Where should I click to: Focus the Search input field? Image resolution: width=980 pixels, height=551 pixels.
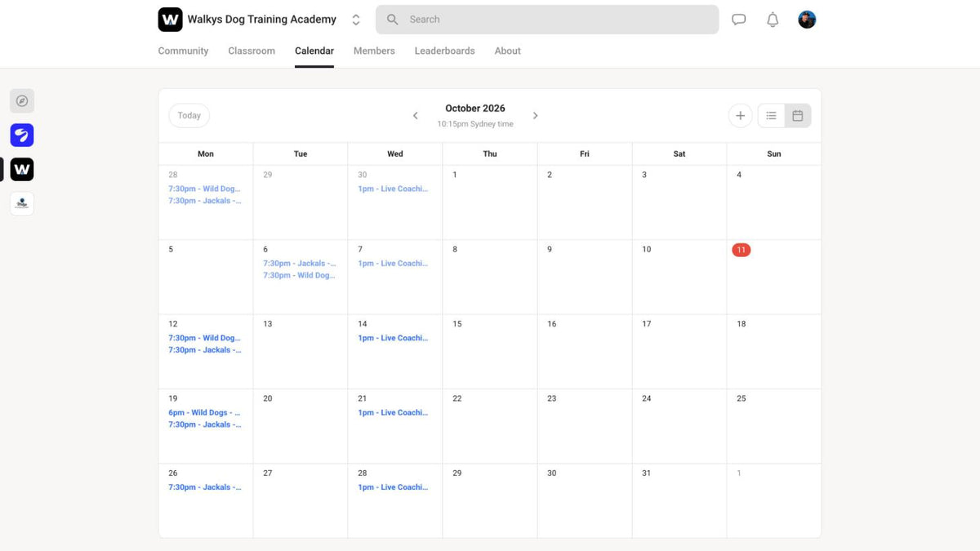tap(547, 20)
